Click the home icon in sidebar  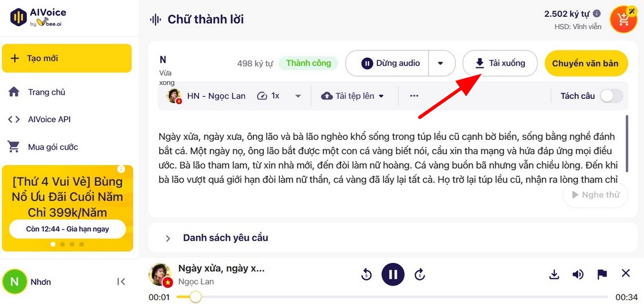(14, 92)
